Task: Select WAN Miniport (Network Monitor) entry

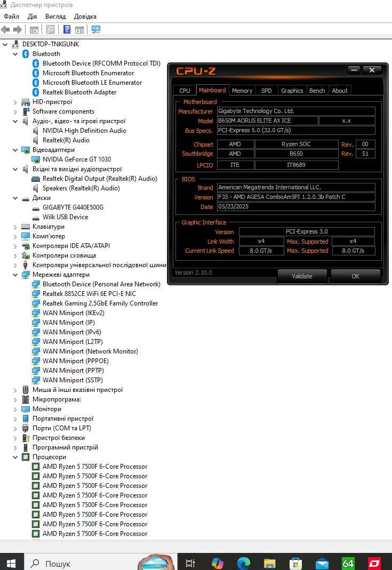Action: click(90, 351)
